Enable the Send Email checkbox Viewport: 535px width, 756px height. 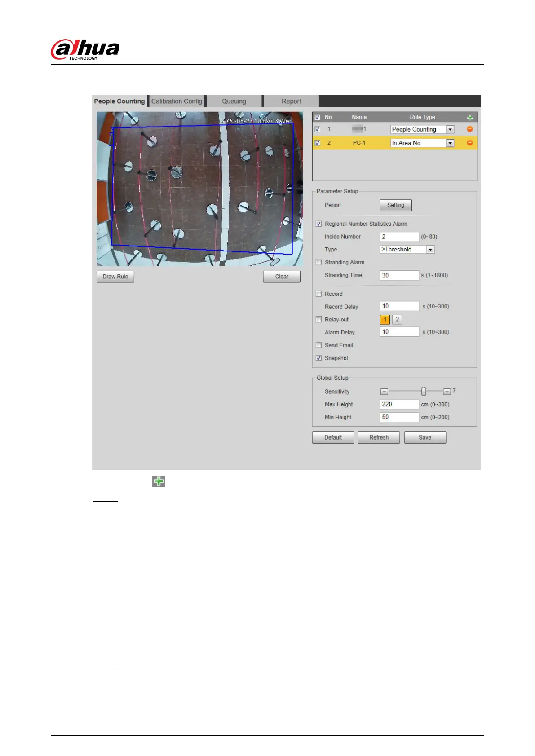coord(319,345)
